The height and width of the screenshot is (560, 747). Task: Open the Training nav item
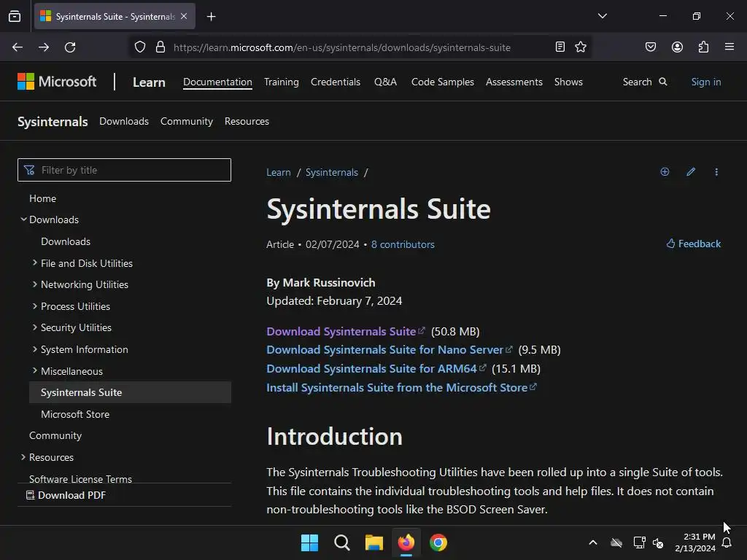tap(282, 82)
